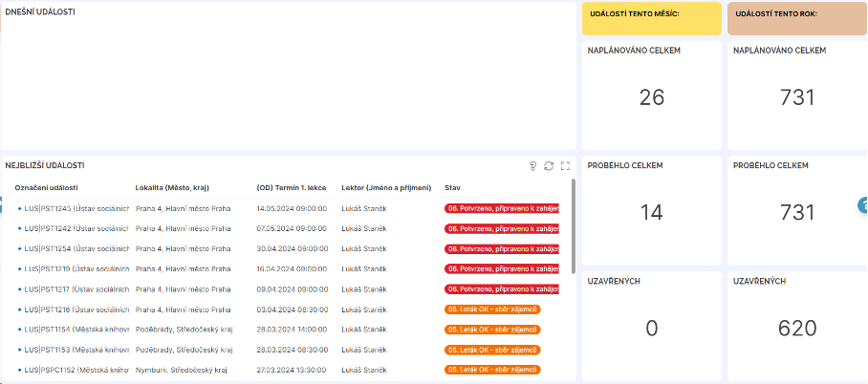868x384 pixels.
Task: Click the (OD) Termín 1. lekce header
Action: tap(293, 187)
